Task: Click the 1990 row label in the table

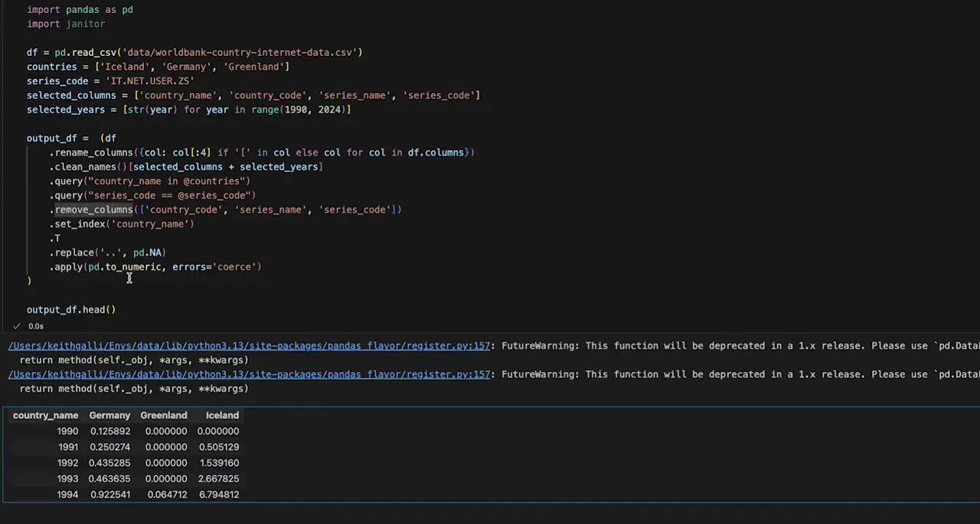Action: (67, 431)
